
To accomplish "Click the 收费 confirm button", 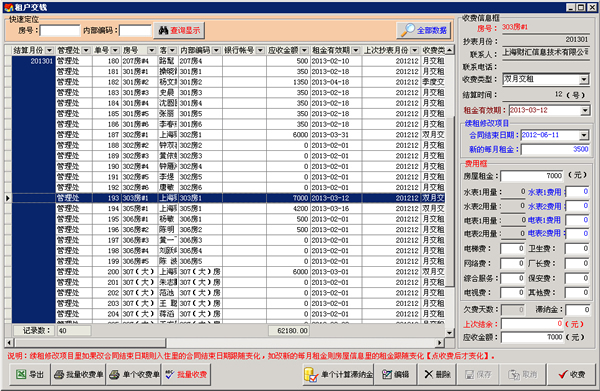I will pyautogui.click(x=572, y=374).
